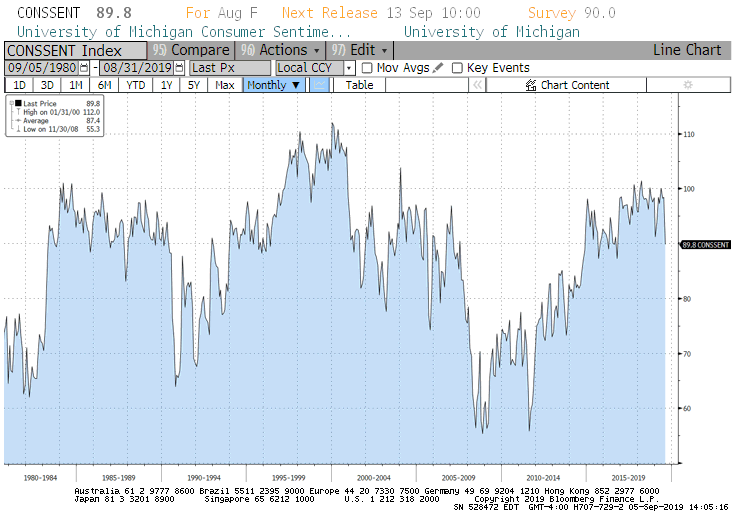
Task: Switch to Table view
Action: [359, 85]
